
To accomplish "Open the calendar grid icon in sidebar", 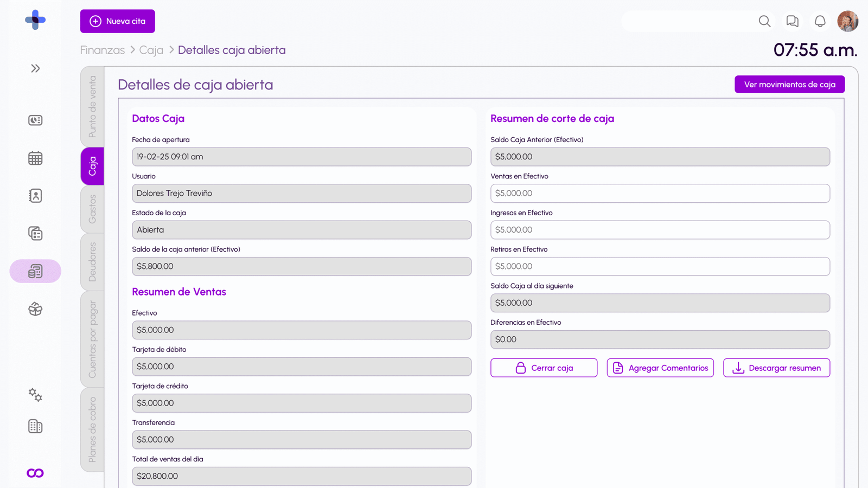I will [x=35, y=158].
